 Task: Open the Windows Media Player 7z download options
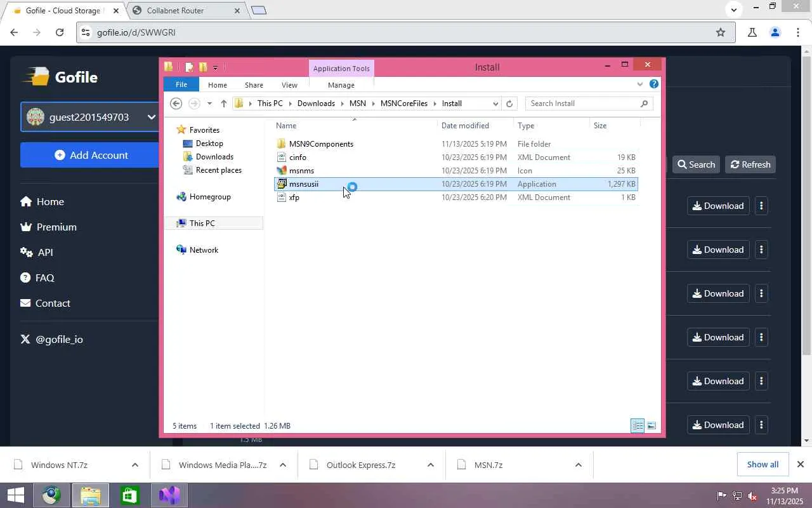[283, 465]
